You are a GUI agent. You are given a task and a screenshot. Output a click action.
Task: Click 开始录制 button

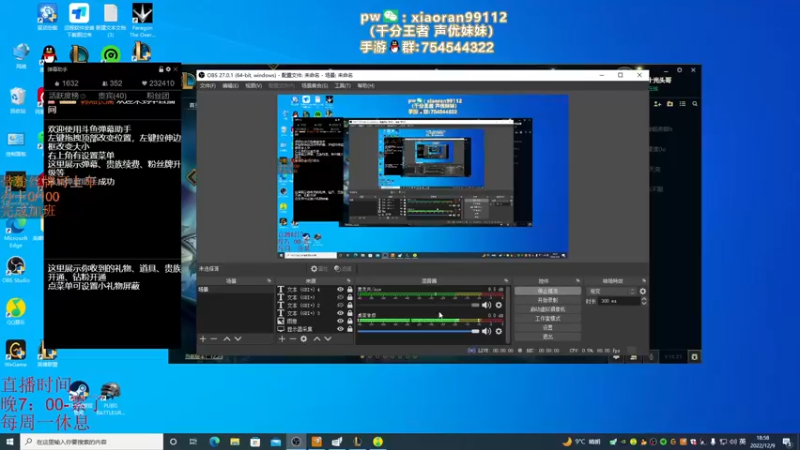pyautogui.click(x=547, y=300)
